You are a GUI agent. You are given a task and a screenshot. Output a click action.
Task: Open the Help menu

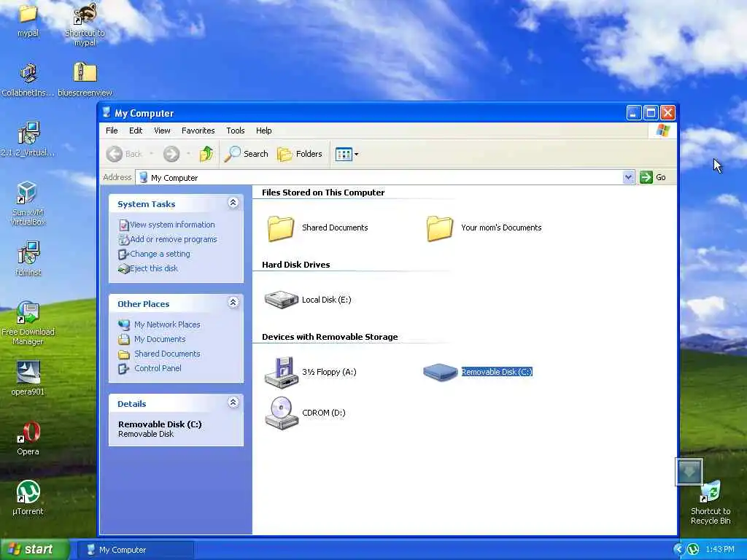point(263,131)
